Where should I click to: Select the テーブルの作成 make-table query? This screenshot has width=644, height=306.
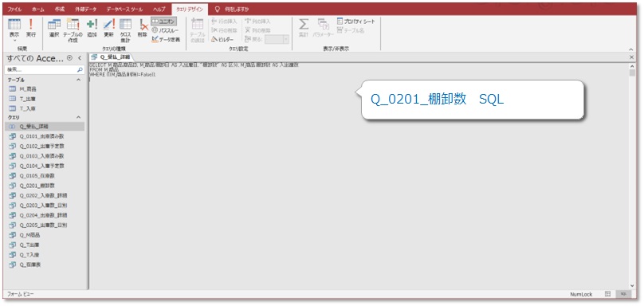click(x=73, y=30)
